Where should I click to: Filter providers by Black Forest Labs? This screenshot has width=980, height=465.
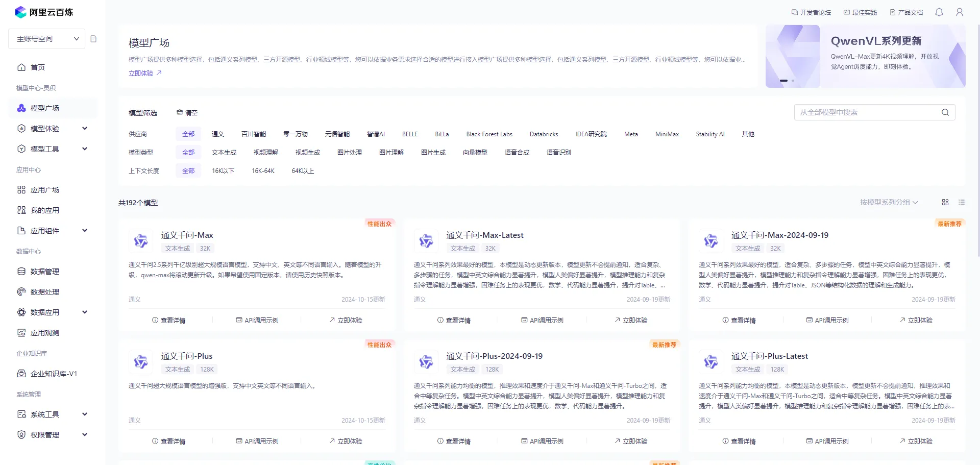click(489, 134)
